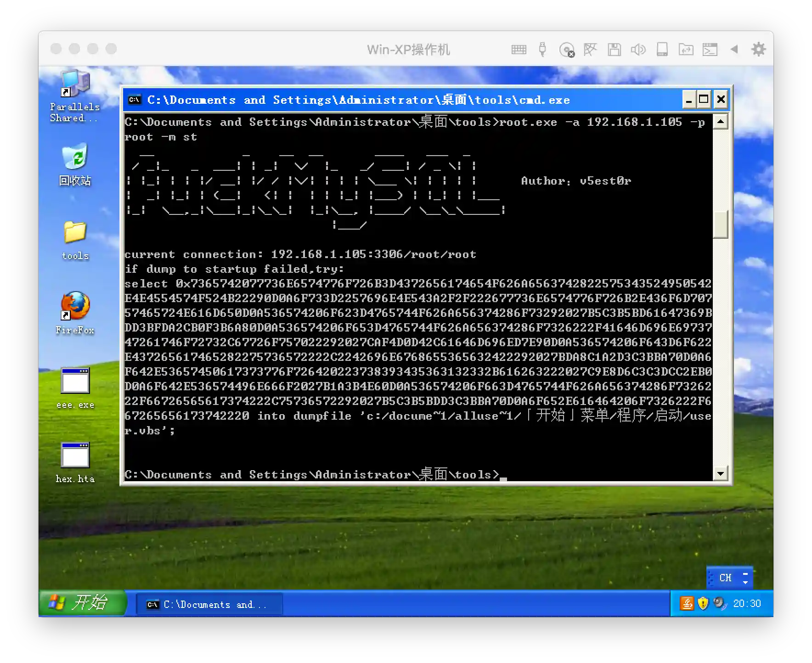Click the cmd.exe title bar system icon
This screenshot has height=663, width=812.
(135, 100)
